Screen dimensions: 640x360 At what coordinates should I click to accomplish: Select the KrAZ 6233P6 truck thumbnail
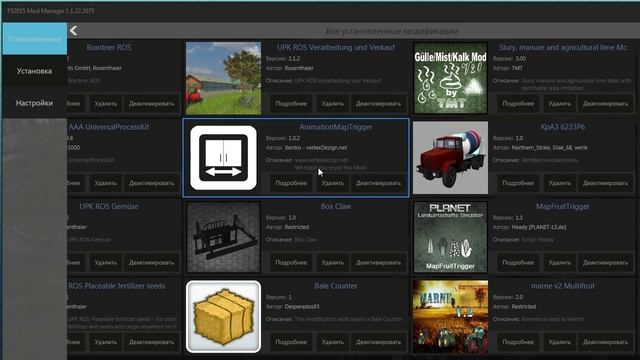coord(450,158)
